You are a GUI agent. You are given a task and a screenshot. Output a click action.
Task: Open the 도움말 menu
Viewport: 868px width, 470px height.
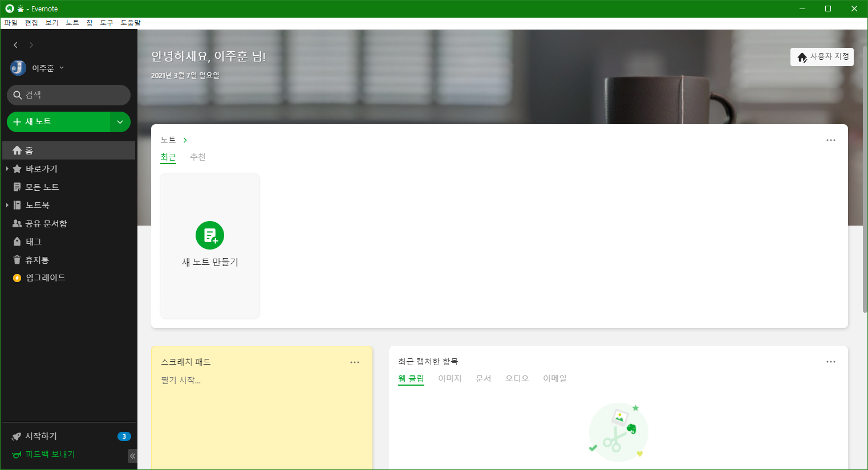[131, 23]
